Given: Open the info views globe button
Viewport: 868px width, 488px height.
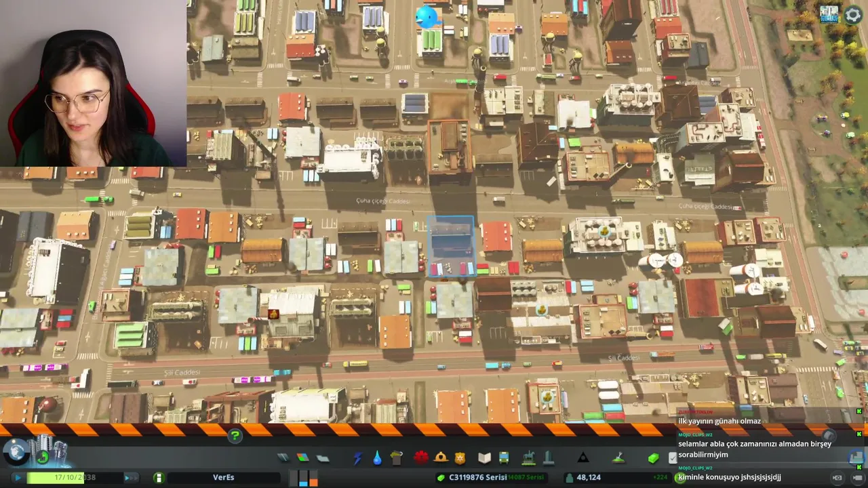Looking at the screenshot, I should [x=15, y=451].
